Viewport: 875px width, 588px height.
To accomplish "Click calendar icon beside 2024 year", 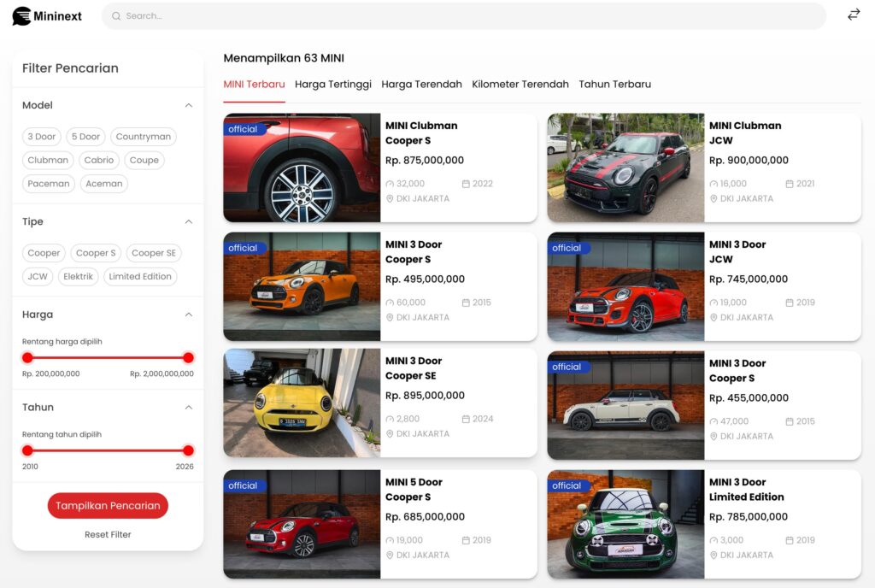I will click(x=466, y=419).
